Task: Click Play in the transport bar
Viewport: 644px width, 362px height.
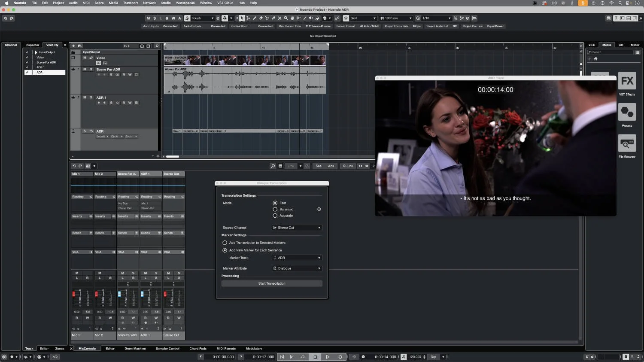Action: 328,357
